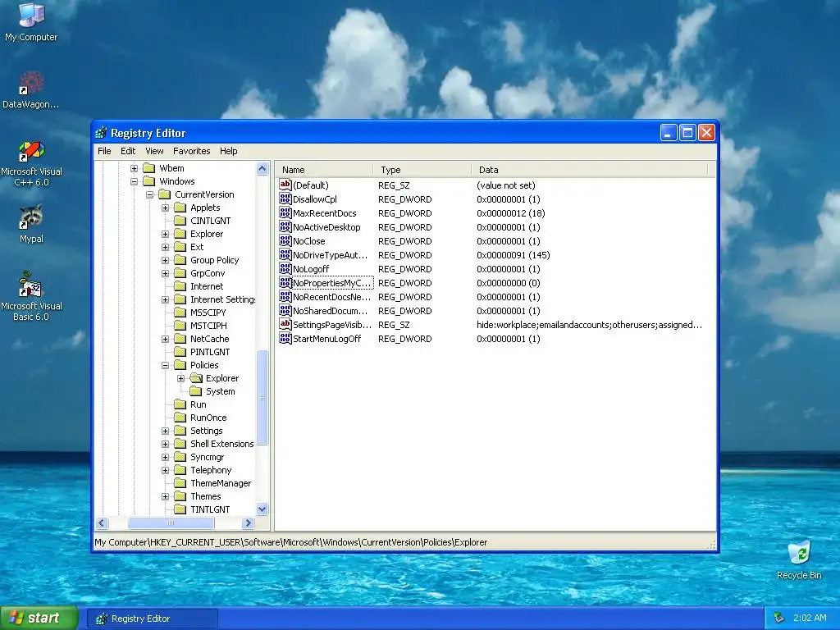The height and width of the screenshot is (630, 840).
Task: Click Registry Editor taskbar button
Action: (152, 619)
